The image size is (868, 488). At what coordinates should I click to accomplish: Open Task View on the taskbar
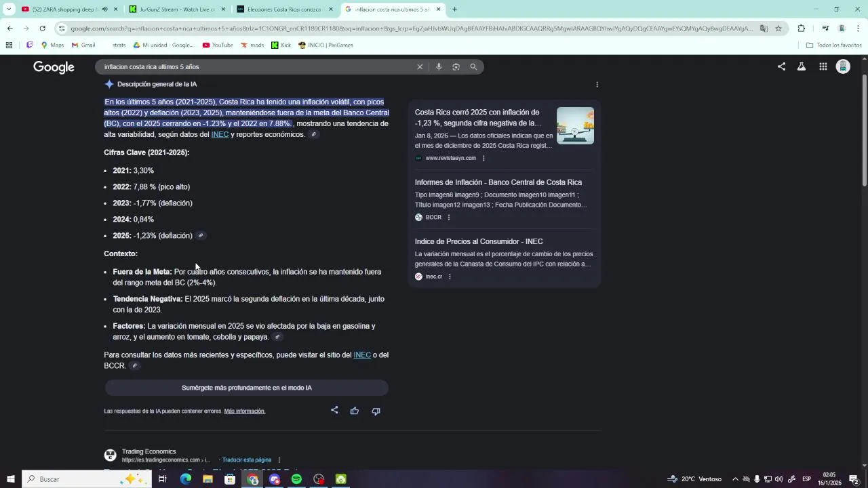[x=163, y=479]
